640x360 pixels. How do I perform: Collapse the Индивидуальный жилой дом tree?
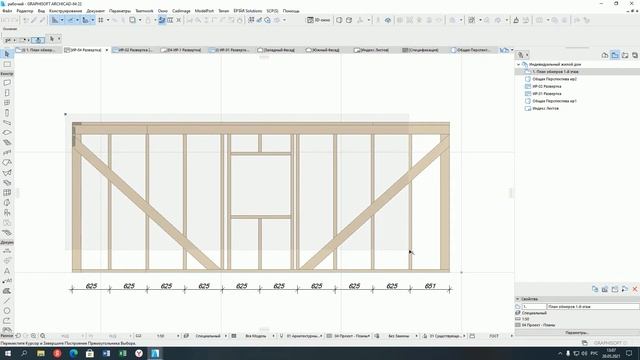pos(519,64)
